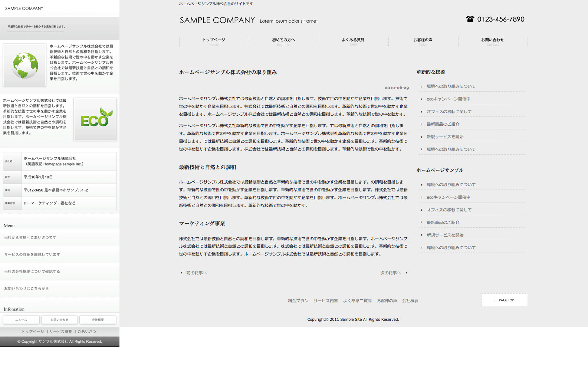Open 当社から皆様へごあいさつです in the Menu
This screenshot has width=588, height=382.
30,238
